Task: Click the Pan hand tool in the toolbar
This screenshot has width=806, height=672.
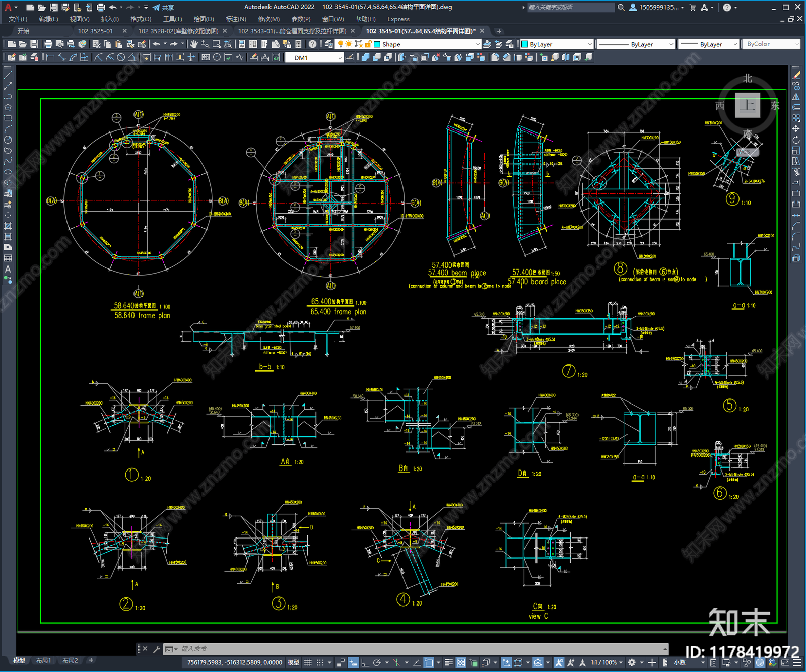Action: click(194, 44)
